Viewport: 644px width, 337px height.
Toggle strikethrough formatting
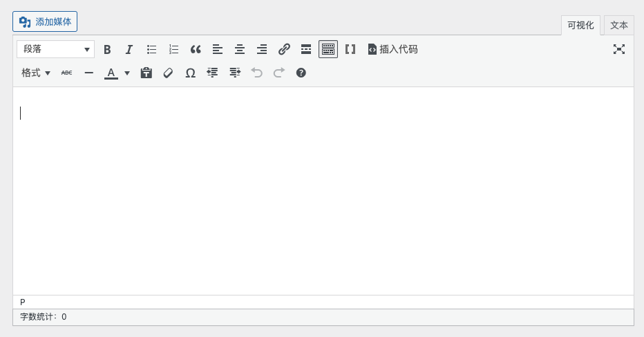66,73
